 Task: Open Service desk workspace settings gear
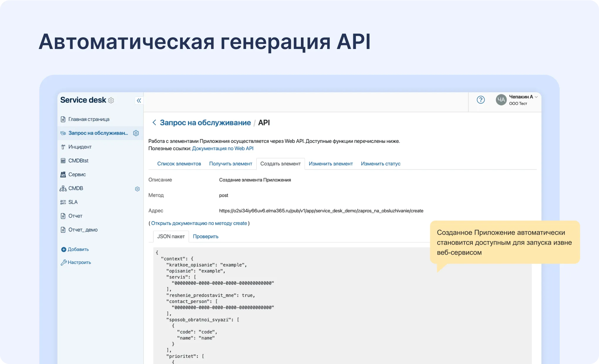tap(111, 100)
